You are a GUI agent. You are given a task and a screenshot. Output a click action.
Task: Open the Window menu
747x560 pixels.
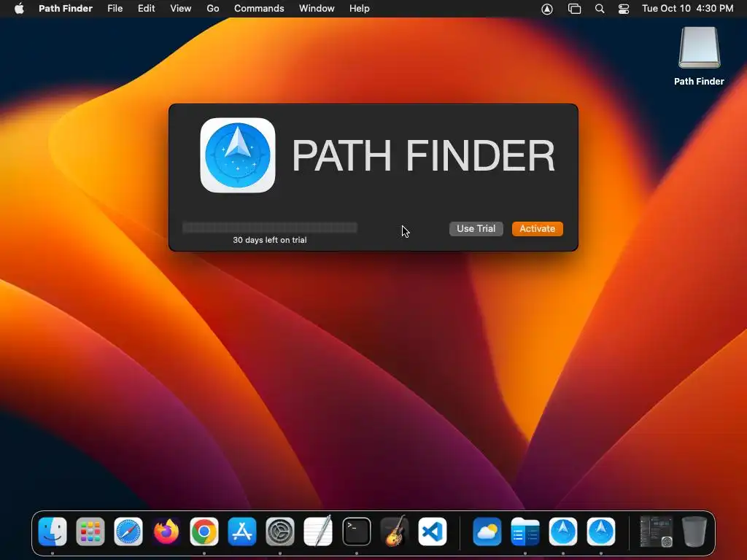click(x=317, y=9)
